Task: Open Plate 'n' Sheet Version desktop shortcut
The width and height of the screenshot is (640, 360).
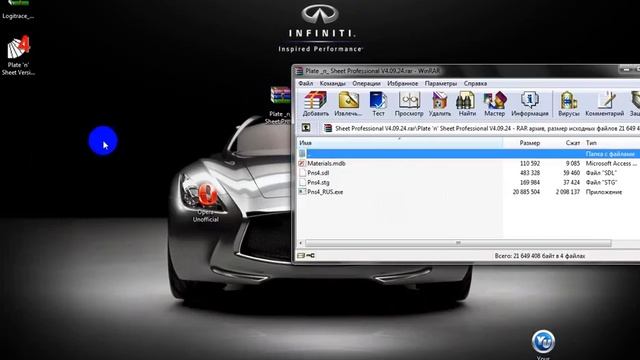Action: pyautogui.click(x=18, y=56)
